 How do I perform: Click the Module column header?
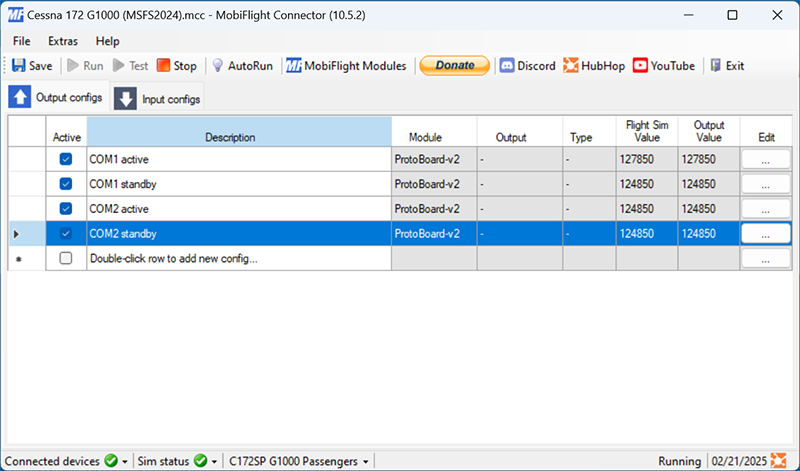(434, 132)
